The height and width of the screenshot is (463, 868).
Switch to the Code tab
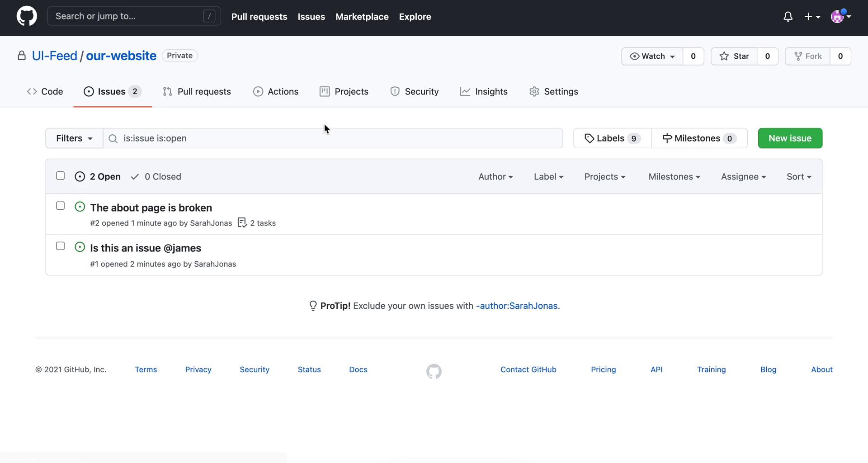tap(45, 91)
